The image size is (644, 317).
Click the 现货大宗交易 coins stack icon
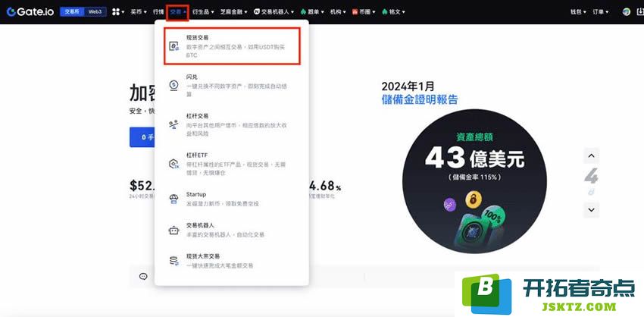174,261
